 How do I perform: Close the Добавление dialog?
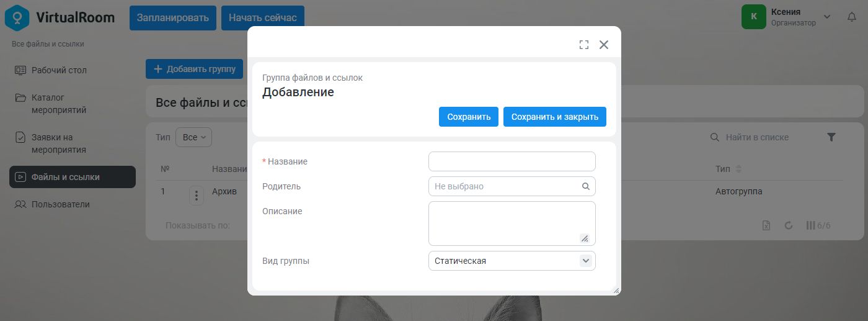click(604, 45)
